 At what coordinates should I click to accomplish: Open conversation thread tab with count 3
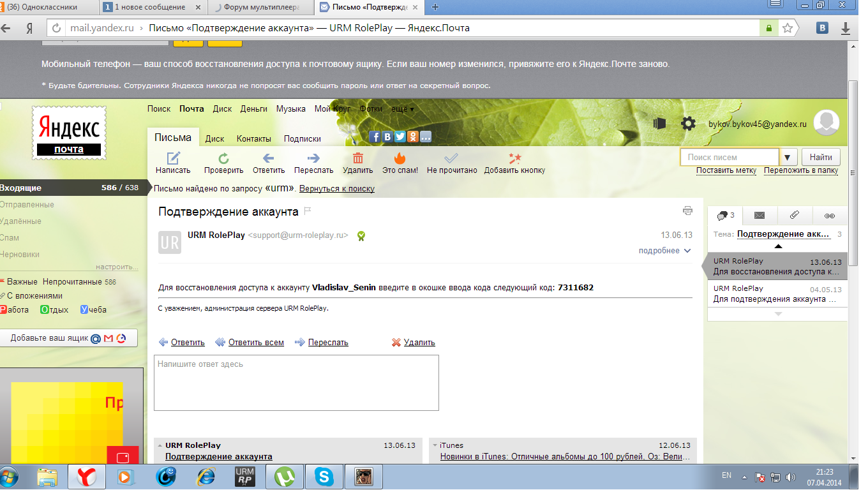coord(725,216)
